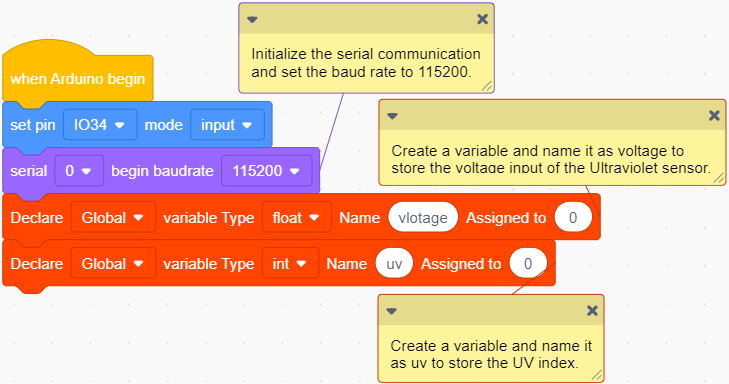This screenshot has height=384, width=729.
Task: Click the text 'Initialize the serial communication'
Action: 366,54
